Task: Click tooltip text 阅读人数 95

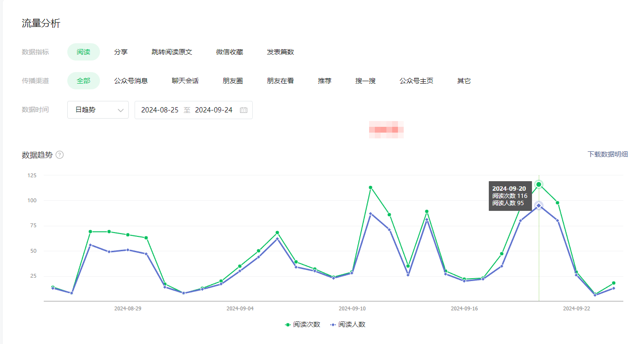Action: click(508, 203)
